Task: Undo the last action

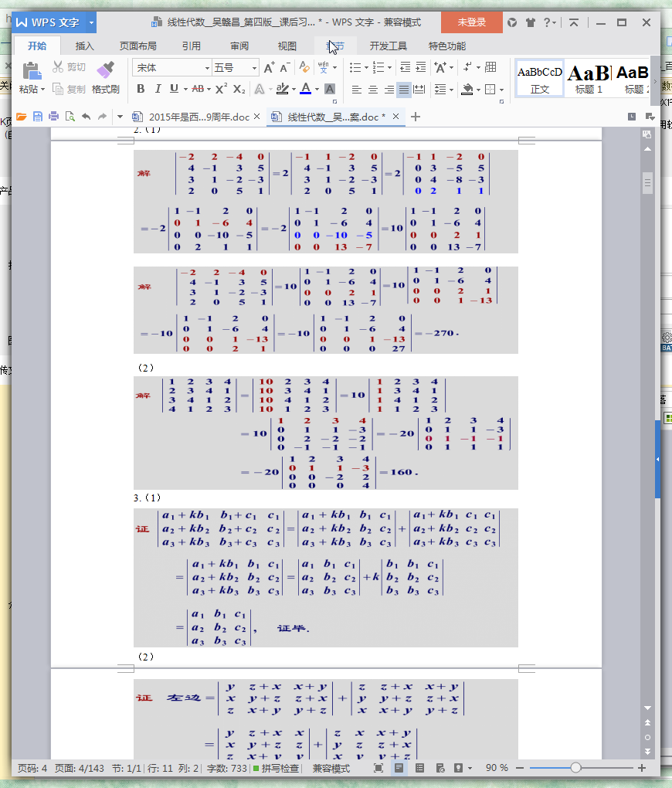Action: coord(86,117)
